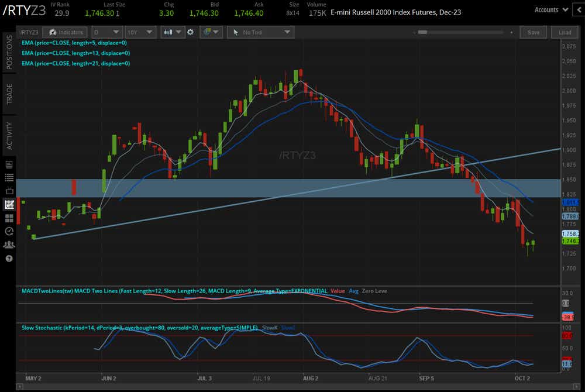This screenshot has height=392, width=585.
Task: Adjust the chart zoom slider handle
Action: pyautogui.click(x=422, y=32)
